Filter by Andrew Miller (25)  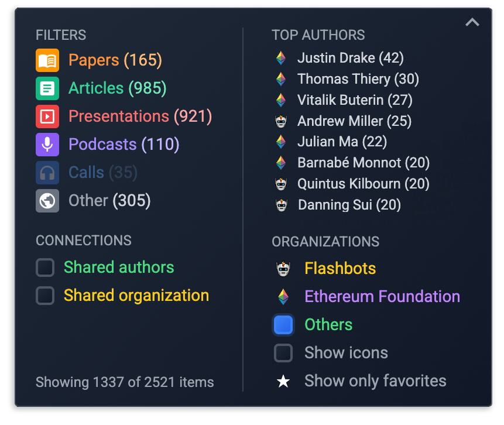click(x=354, y=121)
